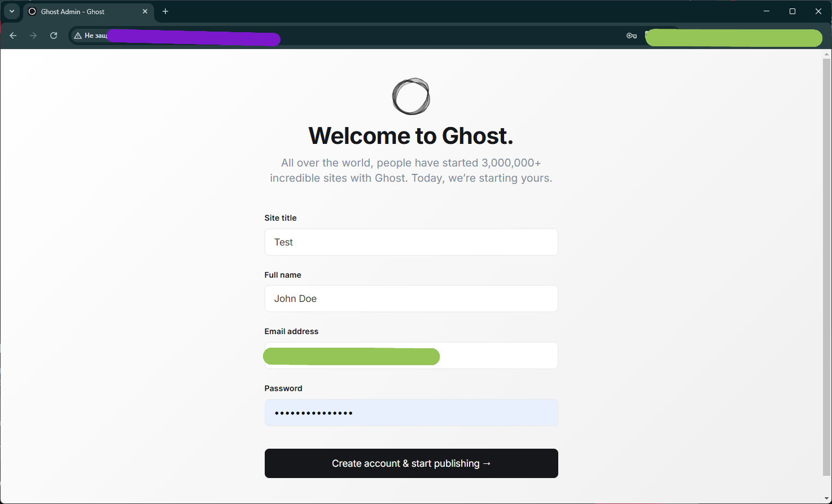Reload the page with the refresh icon
The width and height of the screenshot is (832, 504).
coord(54,36)
